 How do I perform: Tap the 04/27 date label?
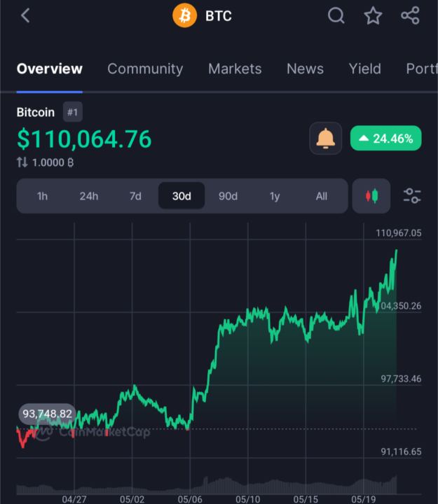pos(74,499)
